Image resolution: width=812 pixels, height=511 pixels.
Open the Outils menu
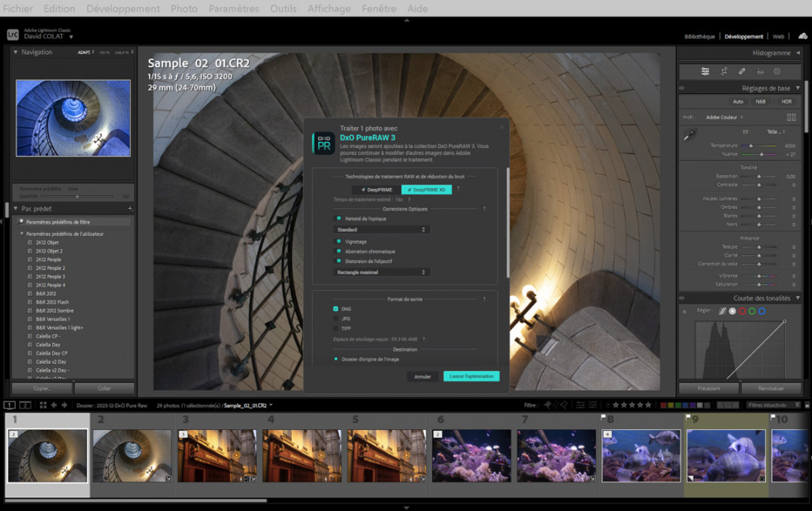pos(283,9)
